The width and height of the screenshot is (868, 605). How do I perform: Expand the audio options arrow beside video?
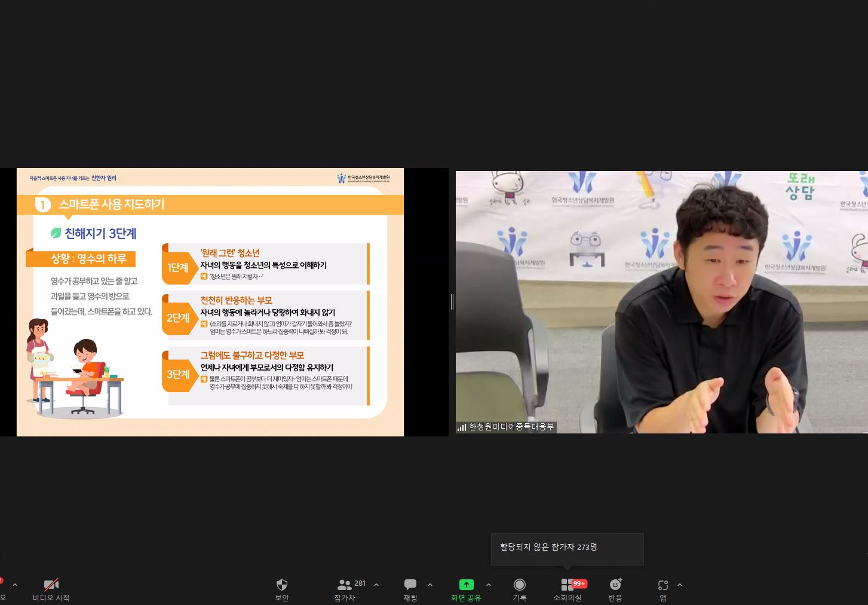tap(15, 585)
